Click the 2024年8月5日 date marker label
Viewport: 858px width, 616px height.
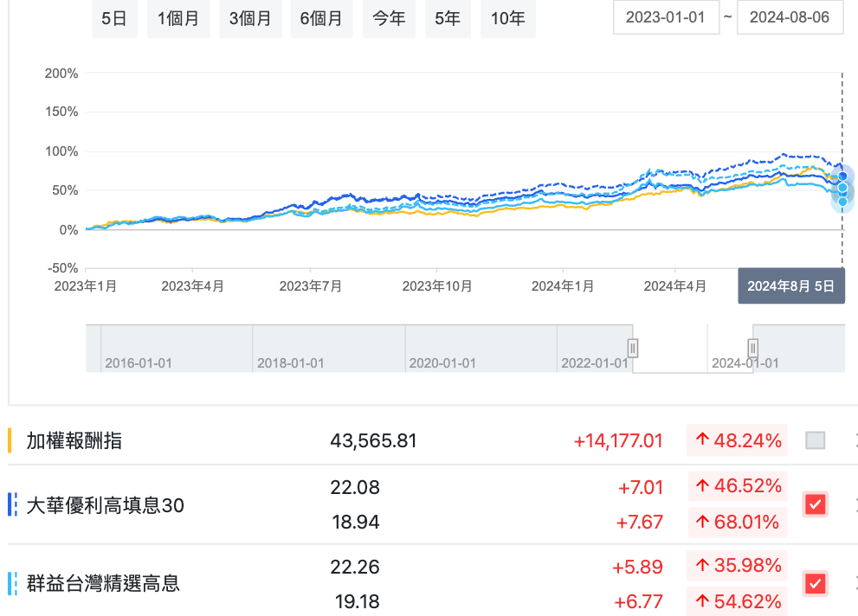coord(790,286)
